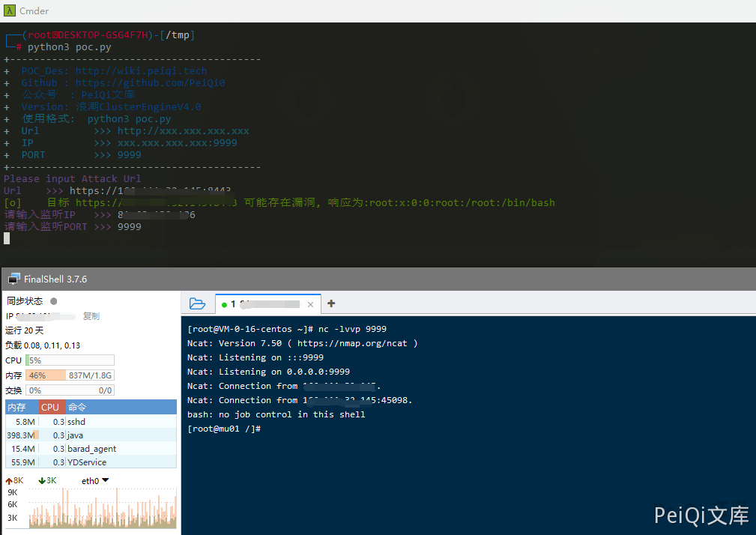Open the folder icon in FinalShell tab bar
The width and height of the screenshot is (756, 535).
pyautogui.click(x=197, y=303)
